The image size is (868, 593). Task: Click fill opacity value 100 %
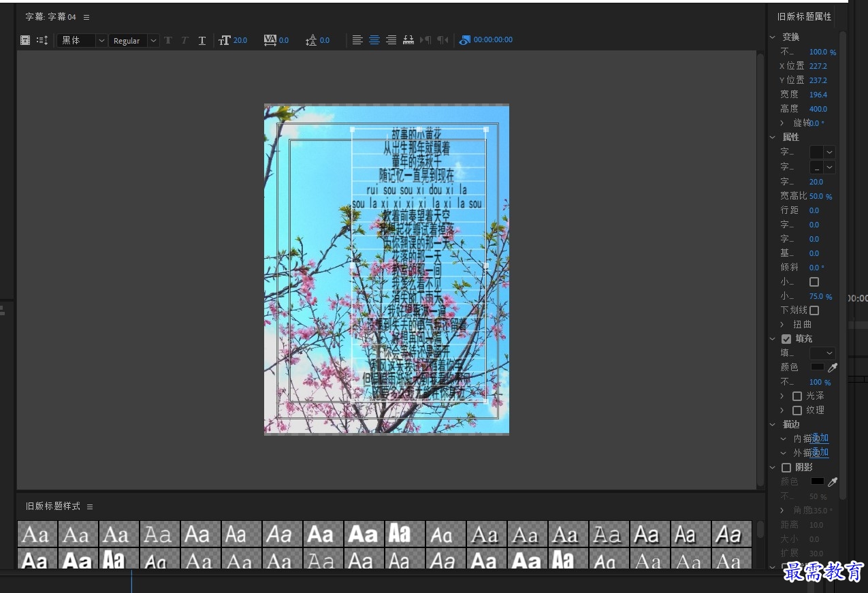coord(820,382)
